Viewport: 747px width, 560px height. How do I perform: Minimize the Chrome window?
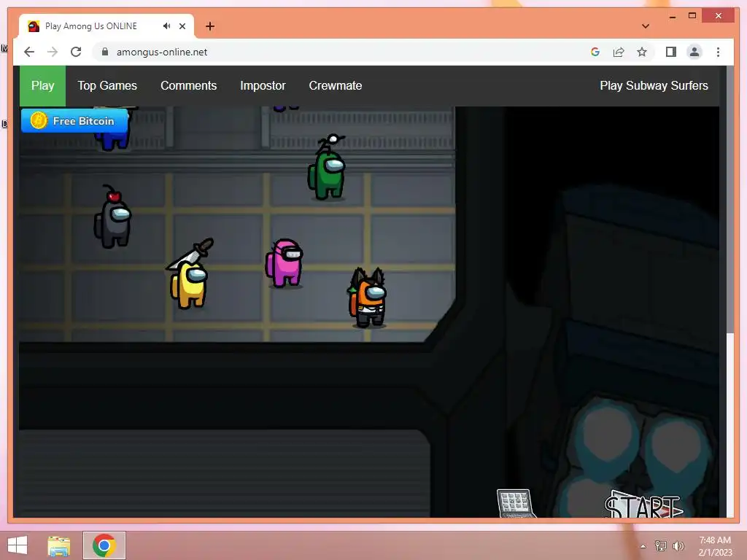tap(672, 16)
